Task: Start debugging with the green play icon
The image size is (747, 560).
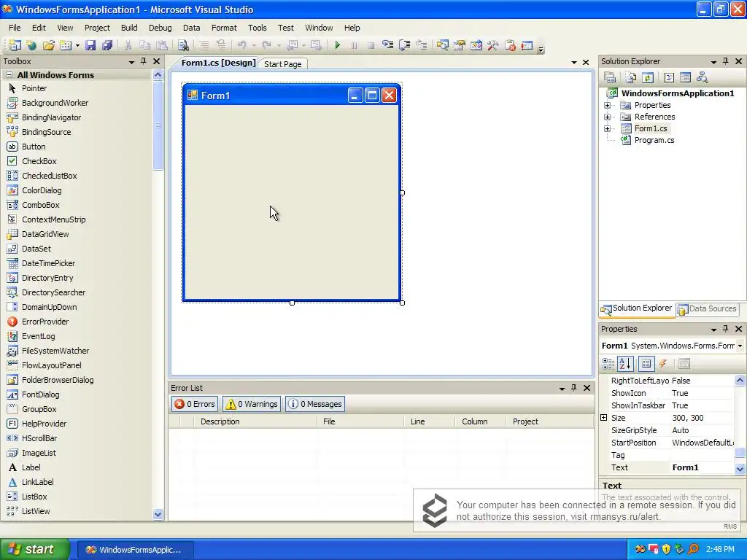Action: [337, 45]
